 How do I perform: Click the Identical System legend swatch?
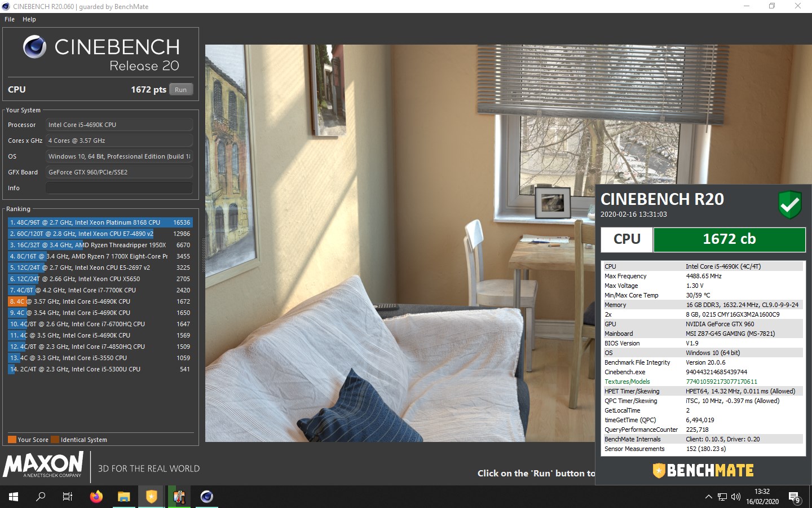[x=55, y=440]
